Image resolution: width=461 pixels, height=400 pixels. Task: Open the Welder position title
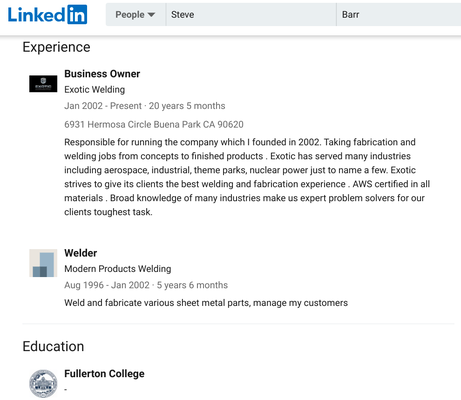[81, 253]
